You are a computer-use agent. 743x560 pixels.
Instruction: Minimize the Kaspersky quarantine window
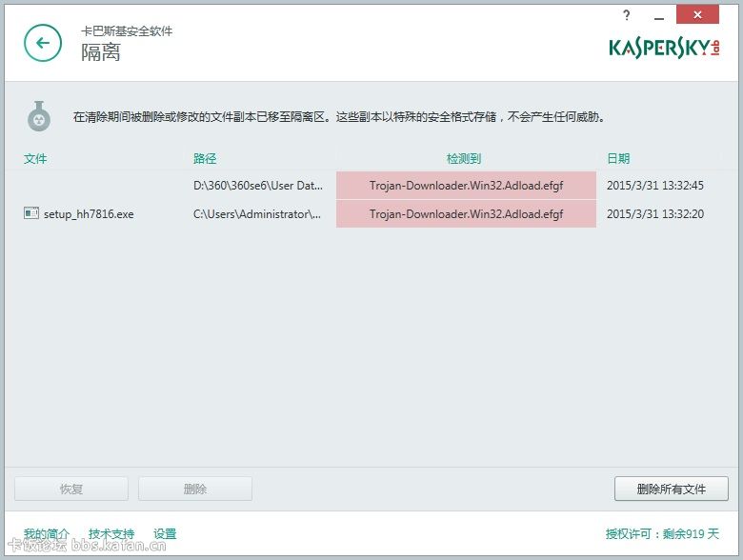658,18
